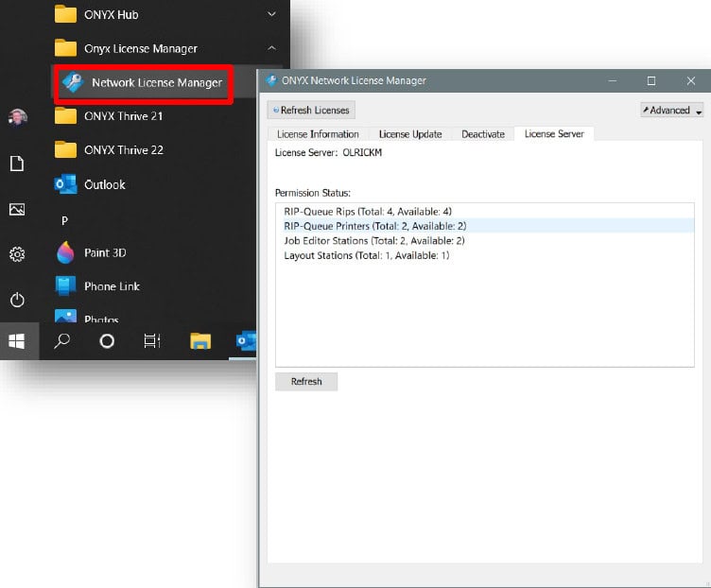Minimize the ONYX Network License Manager window
711x588 pixels.
612,80
